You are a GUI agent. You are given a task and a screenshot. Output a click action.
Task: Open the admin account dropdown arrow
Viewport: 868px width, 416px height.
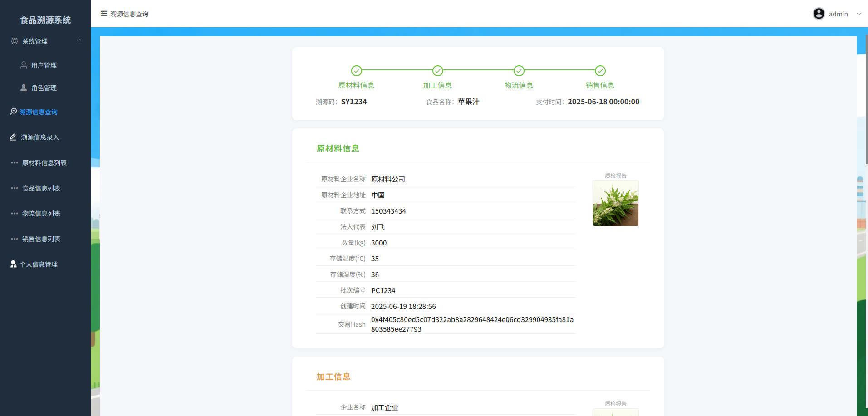[859, 14]
